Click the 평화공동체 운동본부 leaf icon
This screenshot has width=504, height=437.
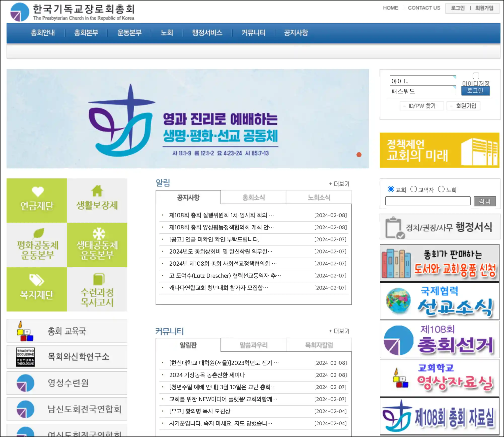coord(38,233)
